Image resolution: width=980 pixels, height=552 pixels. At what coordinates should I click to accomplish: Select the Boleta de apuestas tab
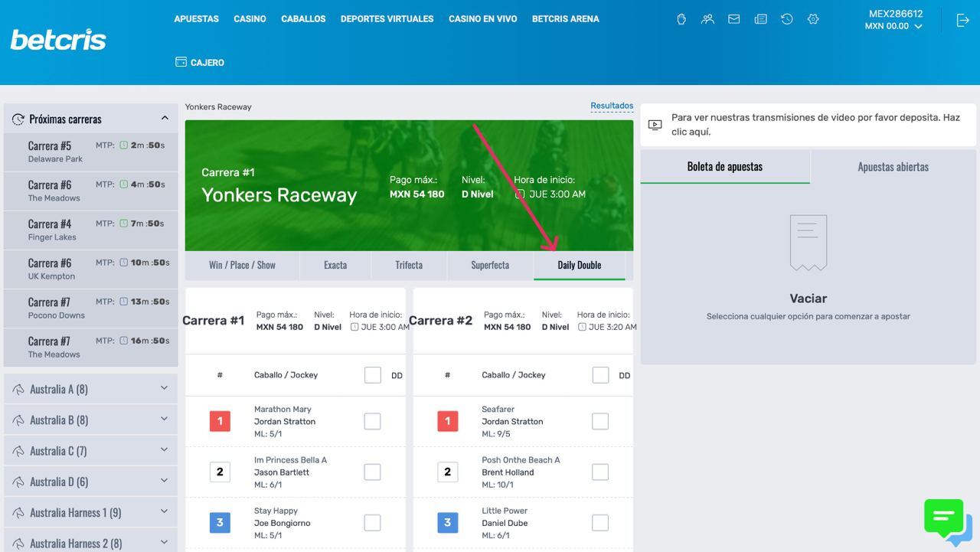(x=725, y=167)
